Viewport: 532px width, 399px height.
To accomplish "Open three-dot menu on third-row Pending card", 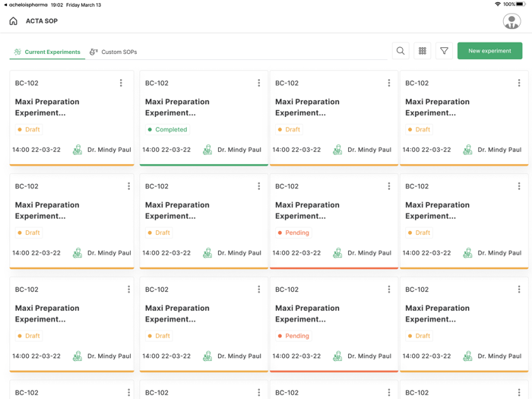I will pyautogui.click(x=388, y=290).
